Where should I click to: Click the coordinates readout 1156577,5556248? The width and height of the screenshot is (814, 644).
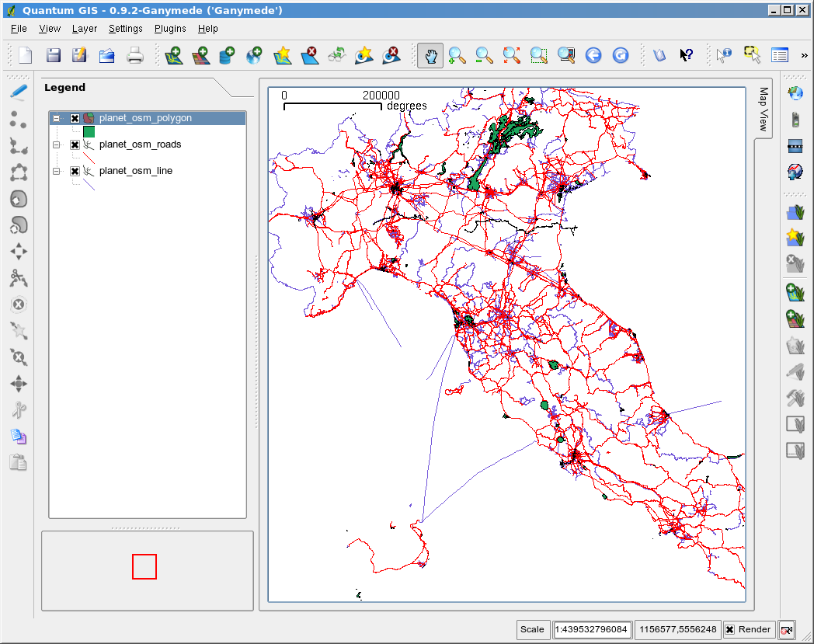pos(677,629)
